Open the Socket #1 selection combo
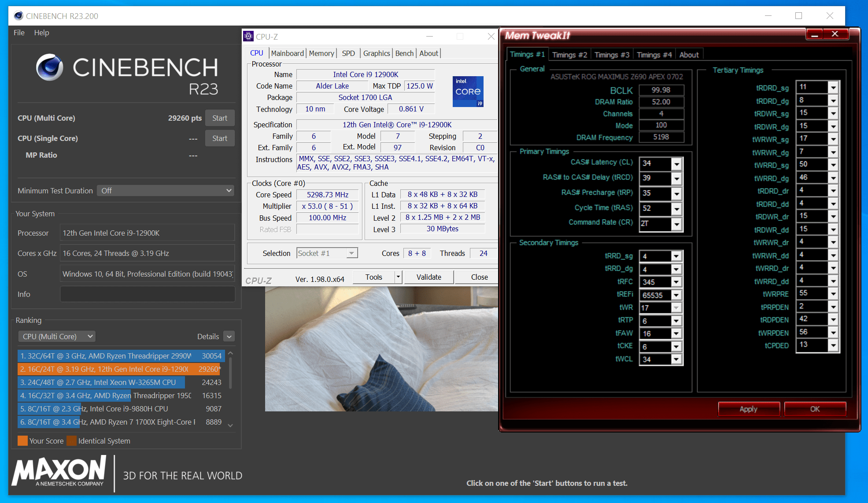Viewport: 868px width, 503px height. point(327,253)
